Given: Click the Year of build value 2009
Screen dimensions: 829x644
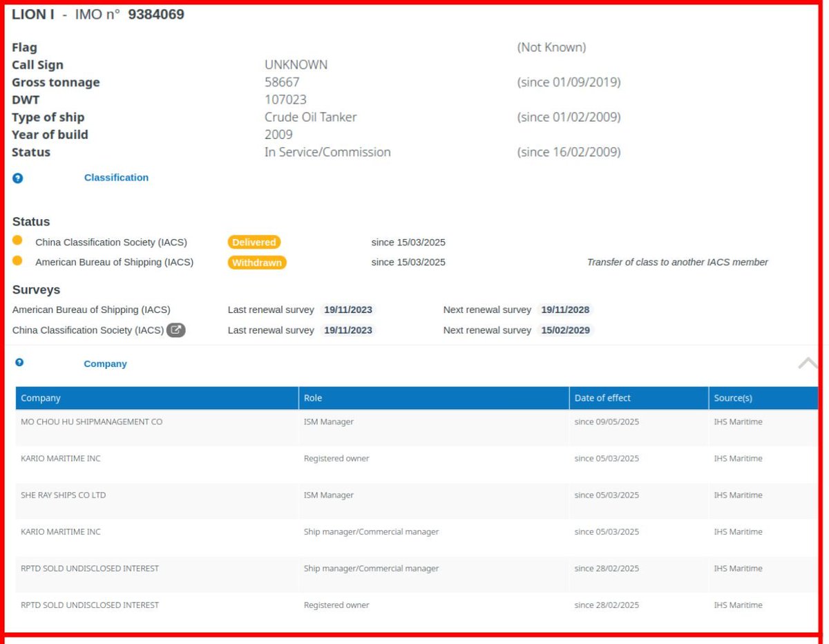Looking at the screenshot, I should (278, 135).
